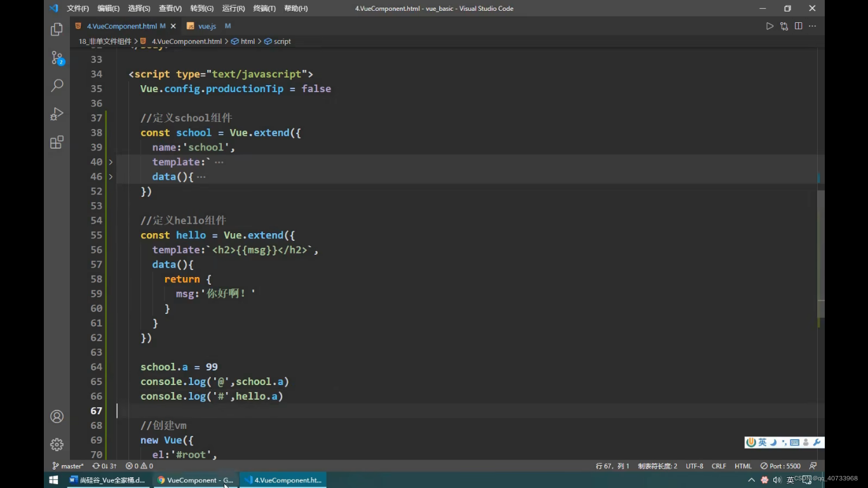Screen dimensions: 868x488
Task: Open the 运行(R) menu
Action: 233,8
